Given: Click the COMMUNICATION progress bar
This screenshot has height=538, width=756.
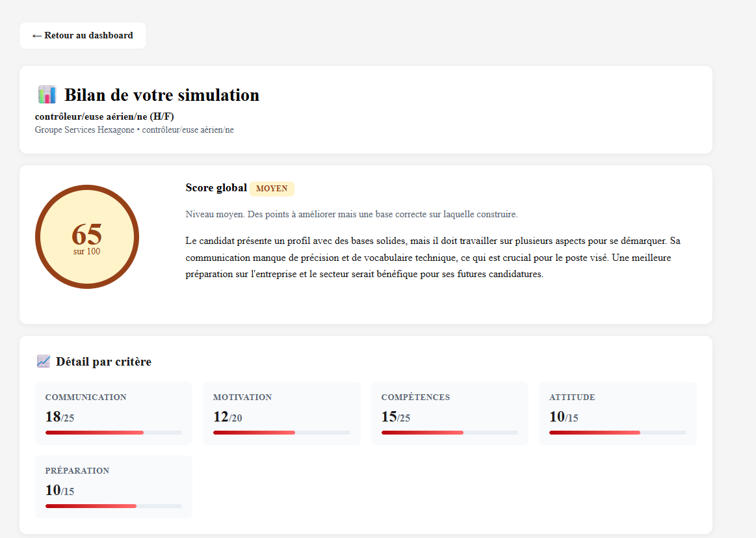Looking at the screenshot, I should (x=113, y=432).
